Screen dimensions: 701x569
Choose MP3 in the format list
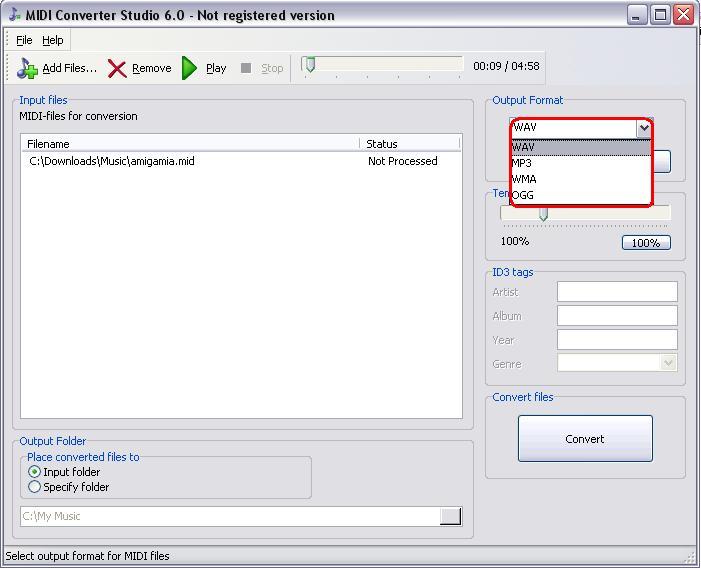581,163
